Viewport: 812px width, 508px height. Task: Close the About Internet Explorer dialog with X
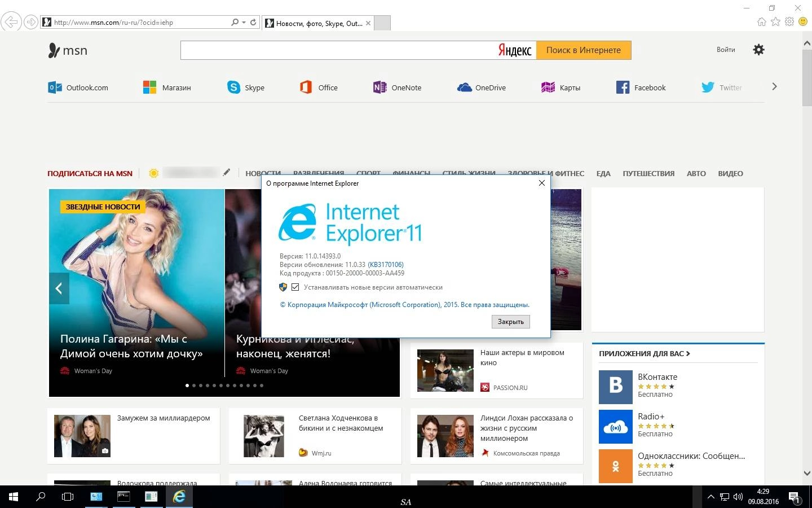point(542,183)
